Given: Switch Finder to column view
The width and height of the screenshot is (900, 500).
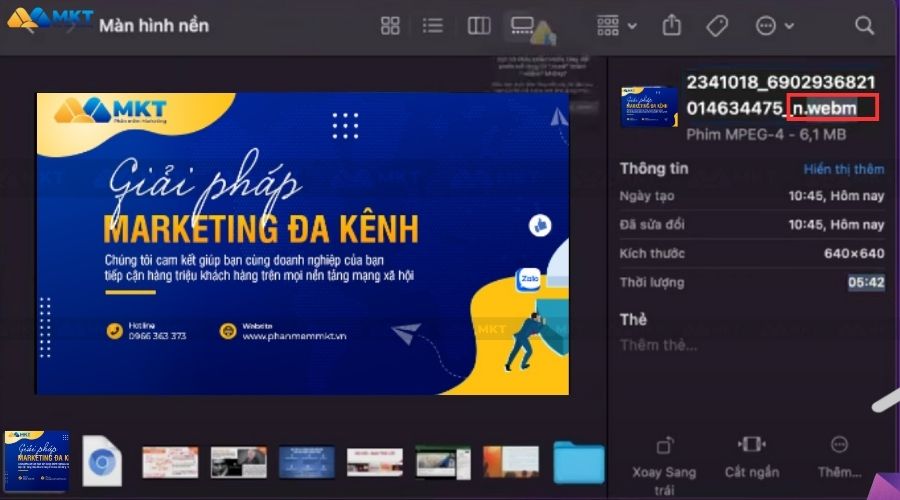Looking at the screenshot, I should 479,26.
